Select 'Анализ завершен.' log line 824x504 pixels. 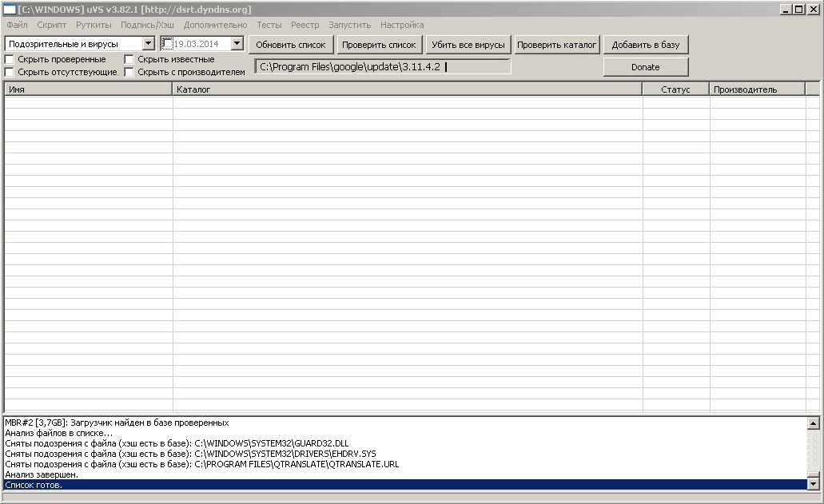[405, 474]
